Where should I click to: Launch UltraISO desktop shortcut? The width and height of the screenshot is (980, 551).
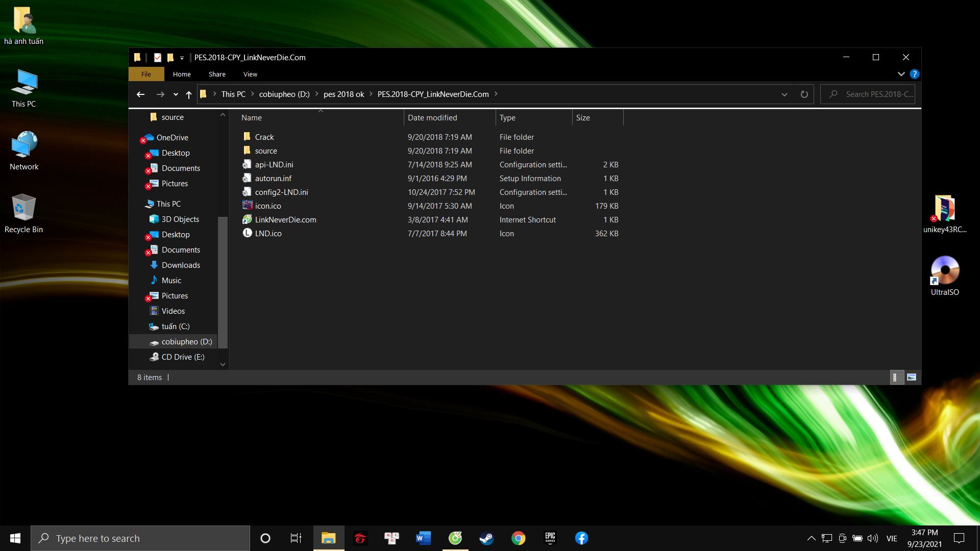tap(944, 275)
